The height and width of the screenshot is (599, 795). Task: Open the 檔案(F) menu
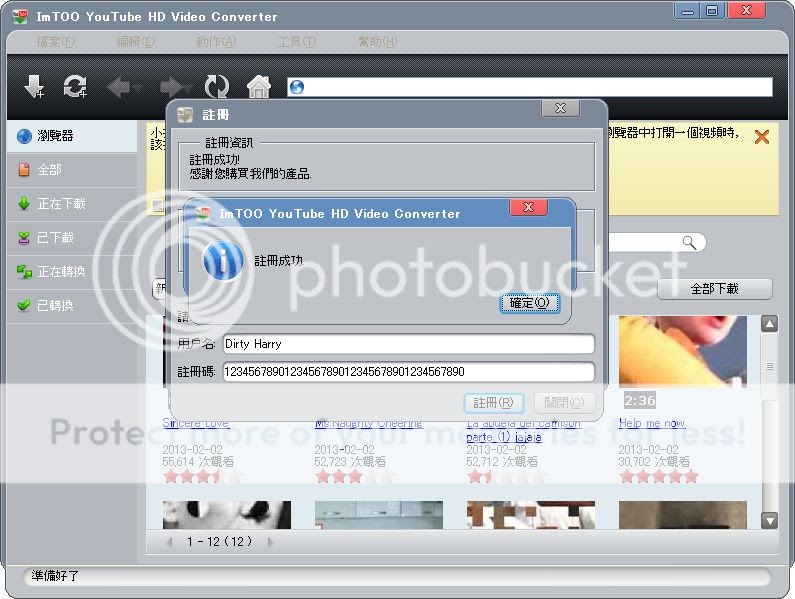pyautogui.click(x=55, y=42)
